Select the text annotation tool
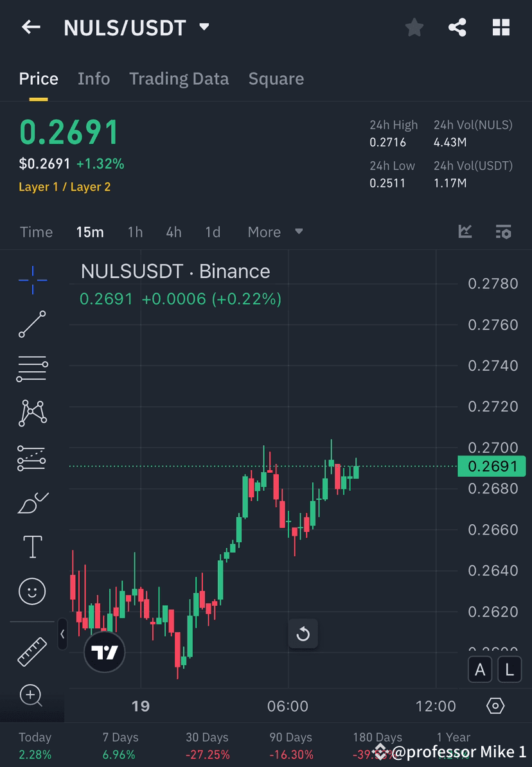Image resolution: width=532 pixels, height=767 pixels. (x=32, y=546)
